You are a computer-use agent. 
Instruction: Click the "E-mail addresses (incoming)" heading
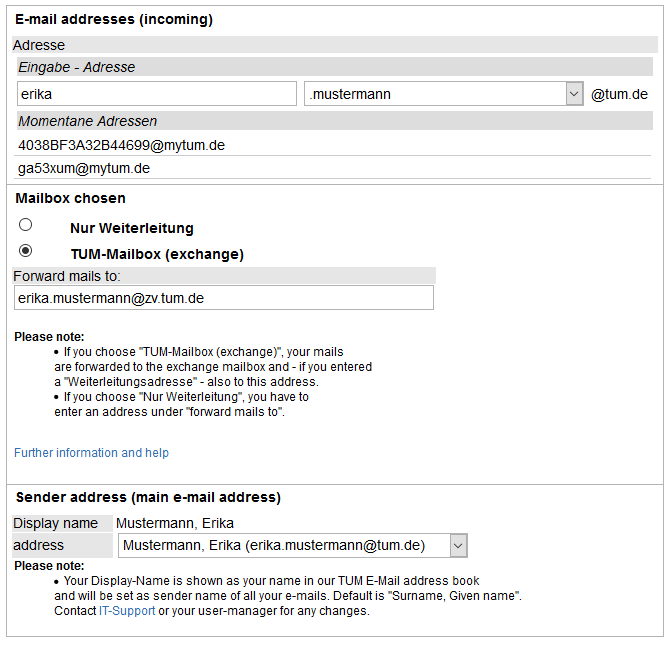(x=114, y=19)
